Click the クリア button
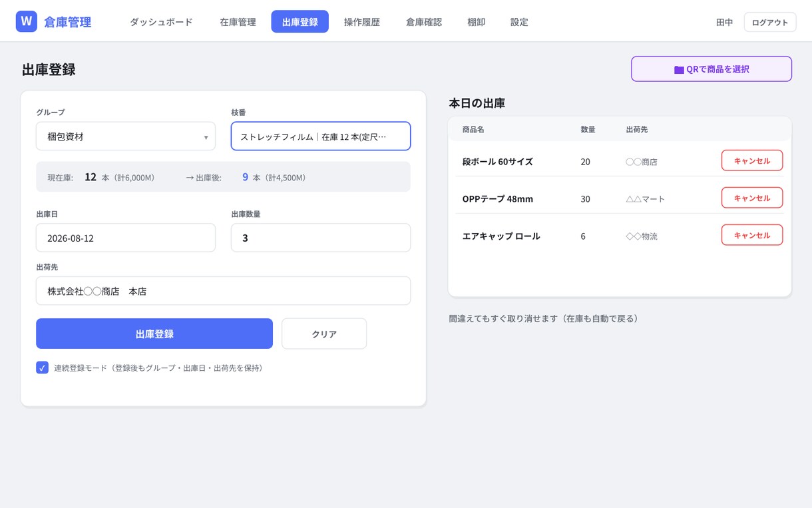Viewport: 812px width, 508px height. pyautogui.click(x=324, y=334)
